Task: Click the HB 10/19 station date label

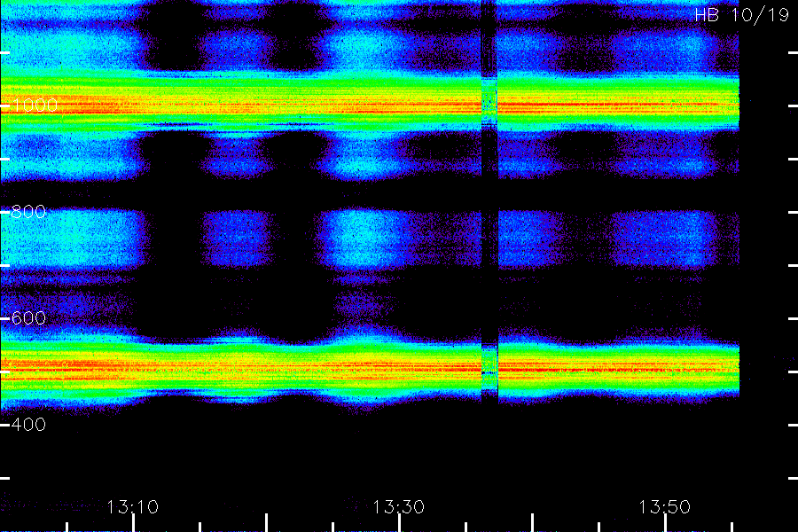Action: (742, 15)
